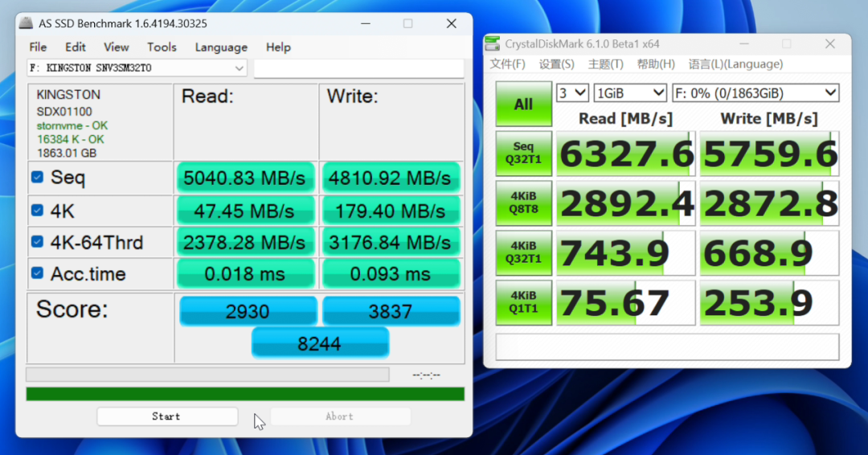
Task: Click the empty text field beside the drive dropdown
Action: point(358,68)
